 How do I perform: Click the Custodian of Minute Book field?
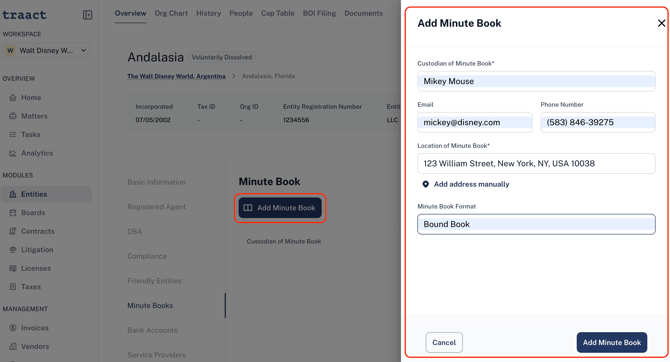click(536, 81)
